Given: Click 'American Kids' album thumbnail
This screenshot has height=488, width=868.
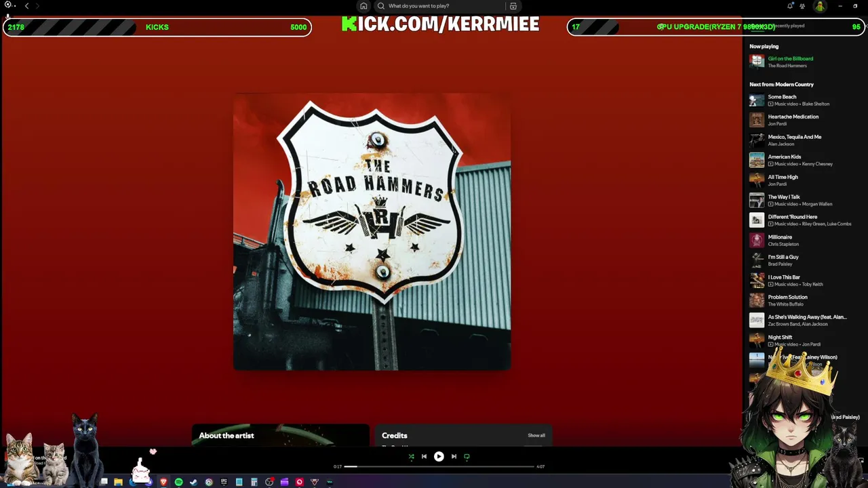Looking at the screenshot, I should coord(757,160).
